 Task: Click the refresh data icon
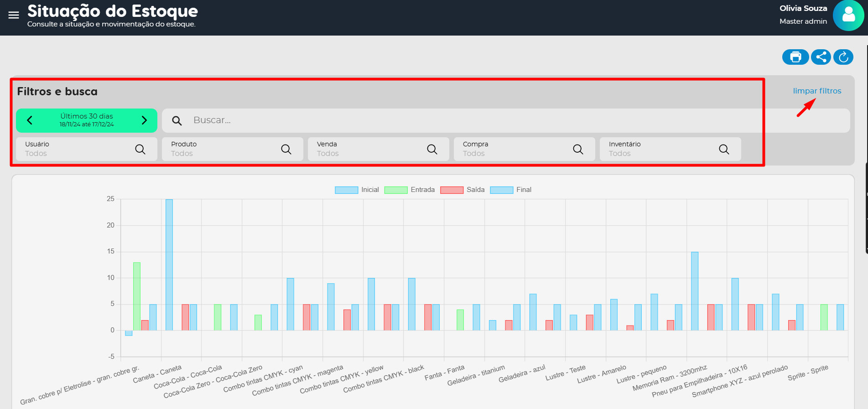click(x=843, y=57)
